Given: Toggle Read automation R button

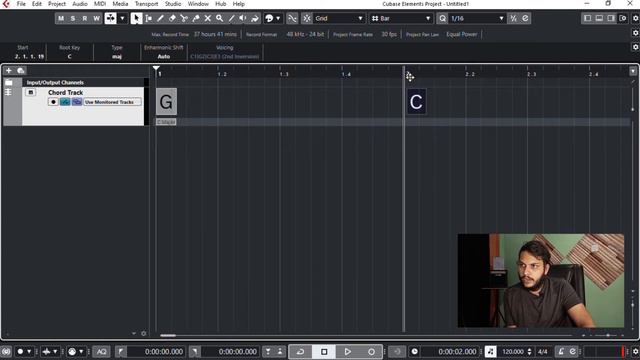Looking at the screenshot, I should [x=84, y=18].
